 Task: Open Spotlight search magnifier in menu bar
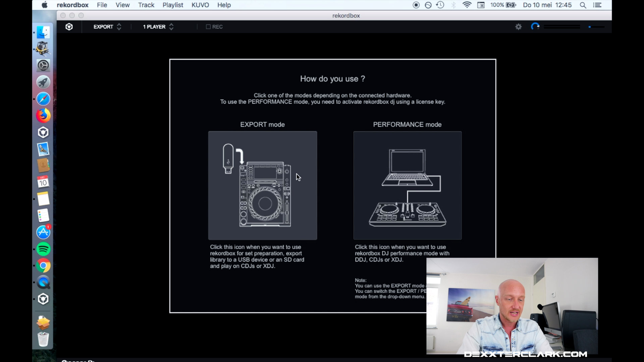pyautogui.click(x=583, y=5)
